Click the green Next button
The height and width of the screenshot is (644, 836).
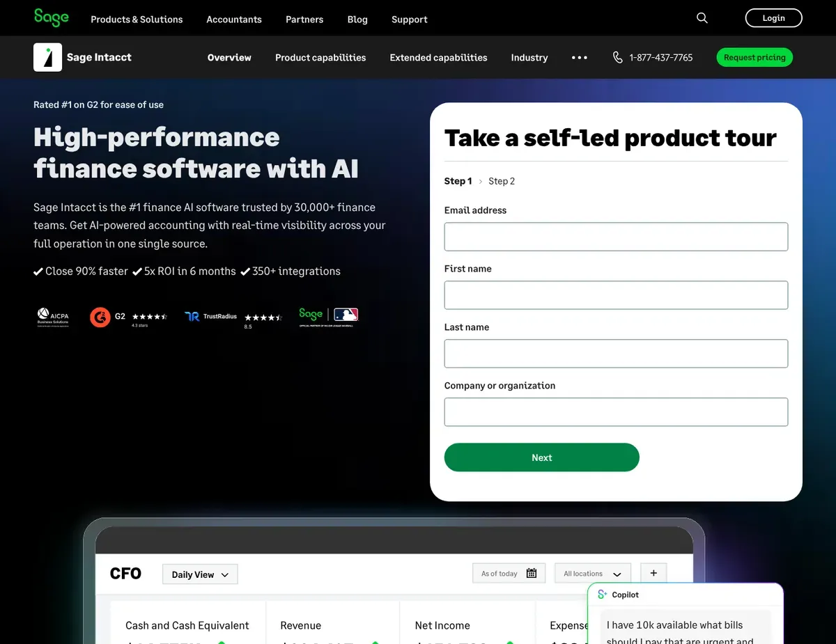(x=542, y=457)
